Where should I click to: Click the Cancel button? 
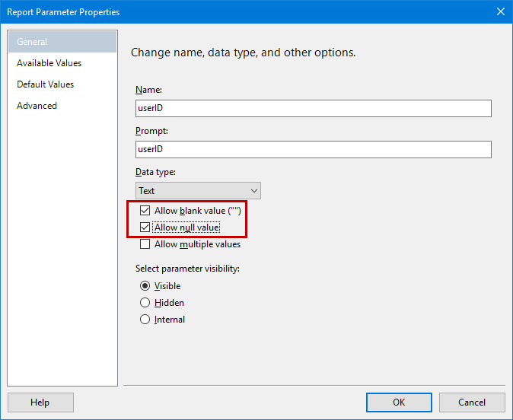(x=472, y=402)
